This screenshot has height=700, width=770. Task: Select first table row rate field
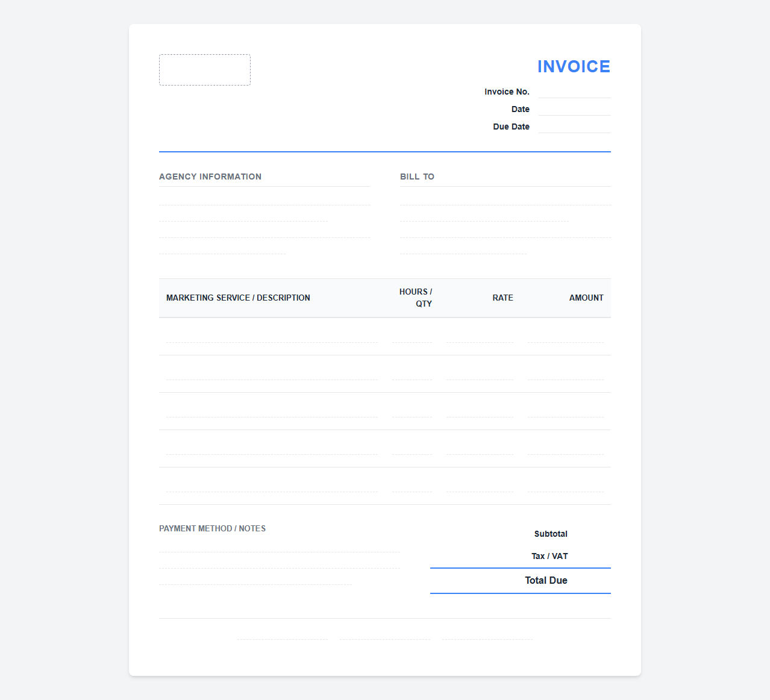[x=480, y=336]
